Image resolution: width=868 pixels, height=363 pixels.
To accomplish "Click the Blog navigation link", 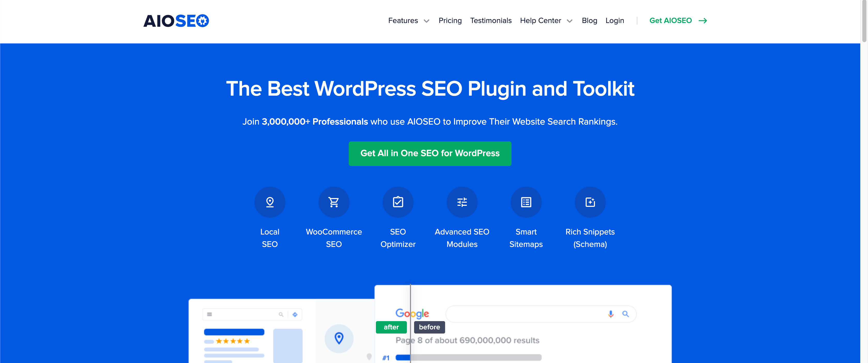I will click(x=588, y=20).
